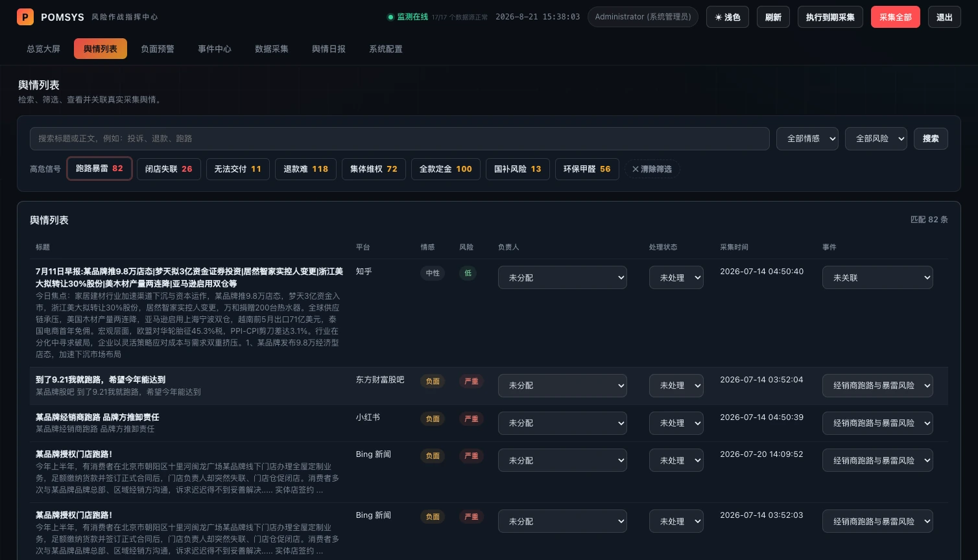Click the 退出 logout button
Screen dimensions: 978x560
coord(945,17)
